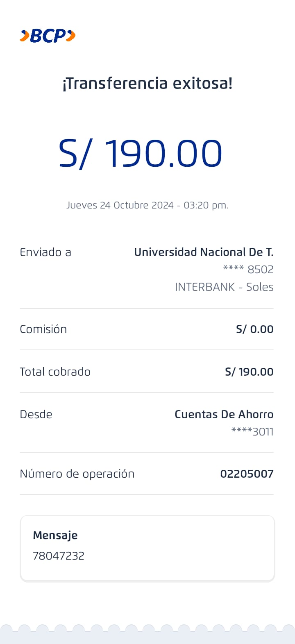Click the amount beside Total cobrado
Screen dimensions: 295x644
249,372
